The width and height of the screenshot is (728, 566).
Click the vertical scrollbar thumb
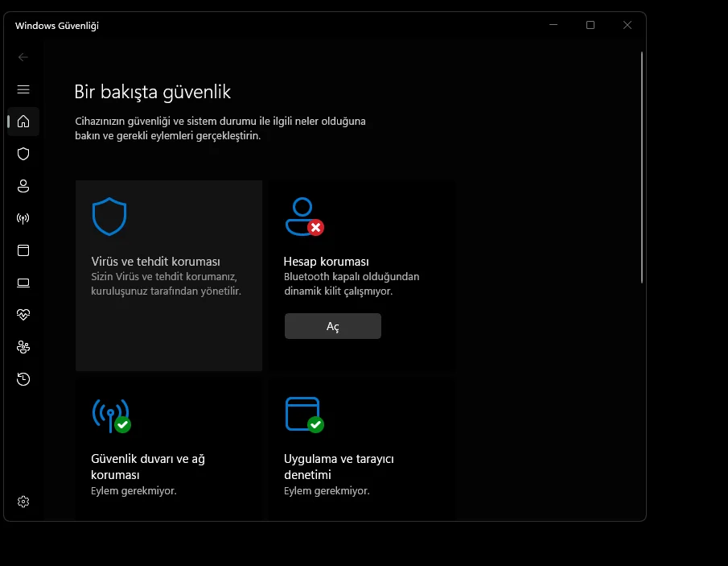tap(642, 167)
